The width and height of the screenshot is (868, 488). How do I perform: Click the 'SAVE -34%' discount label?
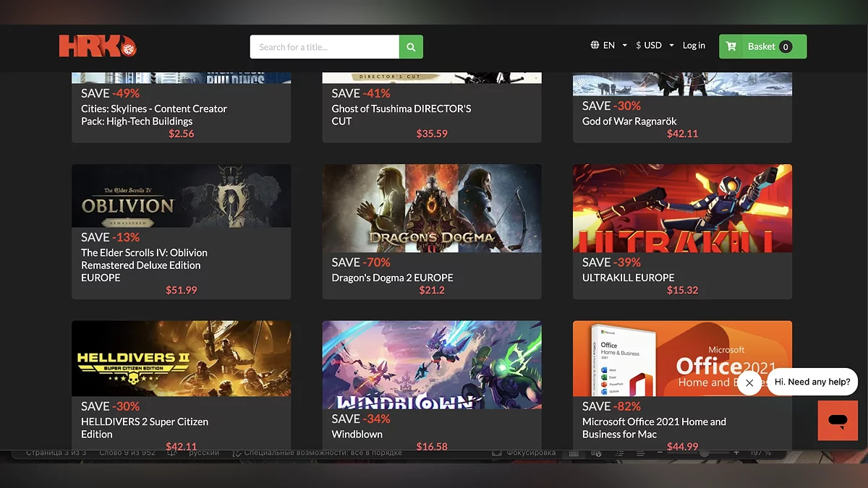(360, 419)
